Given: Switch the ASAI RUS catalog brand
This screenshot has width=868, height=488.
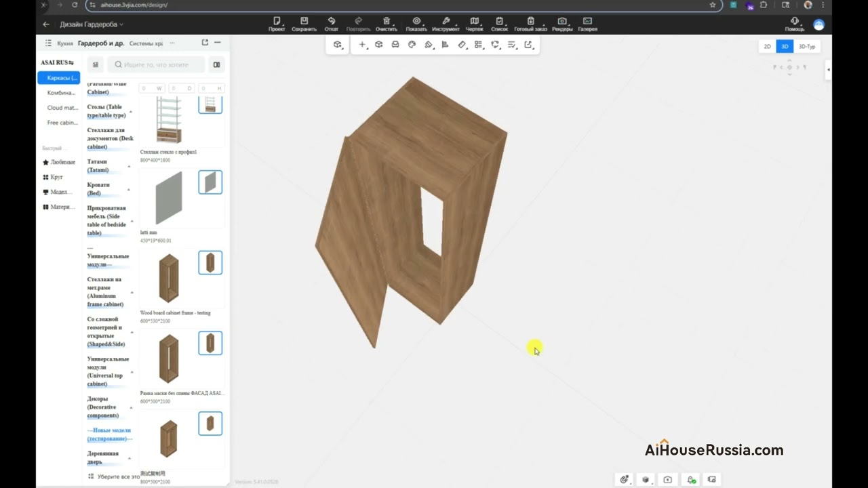Looking at the screenshot, I should pos(57,62).
